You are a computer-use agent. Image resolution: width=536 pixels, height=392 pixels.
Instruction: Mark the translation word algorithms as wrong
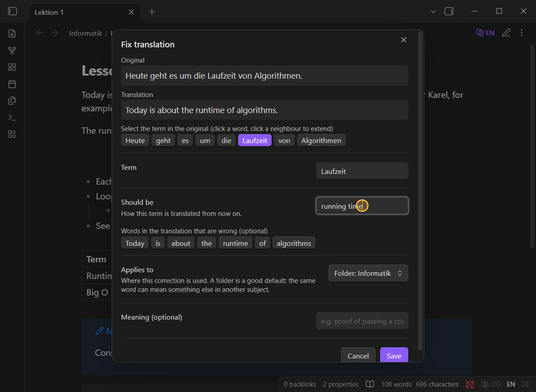click(294, 243)
